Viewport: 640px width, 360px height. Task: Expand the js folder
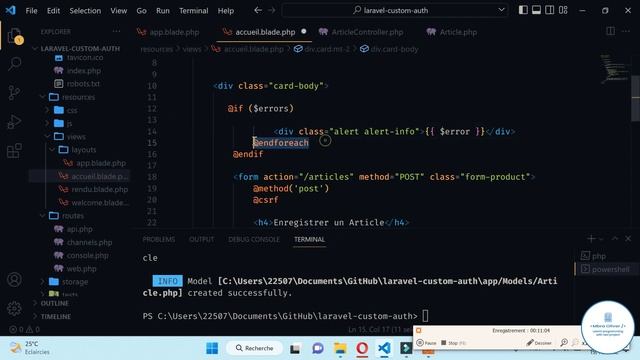click(69, 123)
